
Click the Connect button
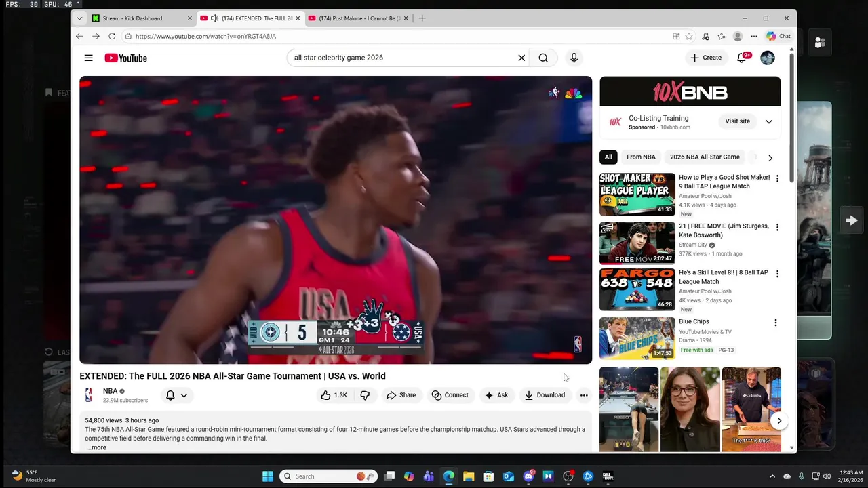pyautogui.click(x=450, y=395)
